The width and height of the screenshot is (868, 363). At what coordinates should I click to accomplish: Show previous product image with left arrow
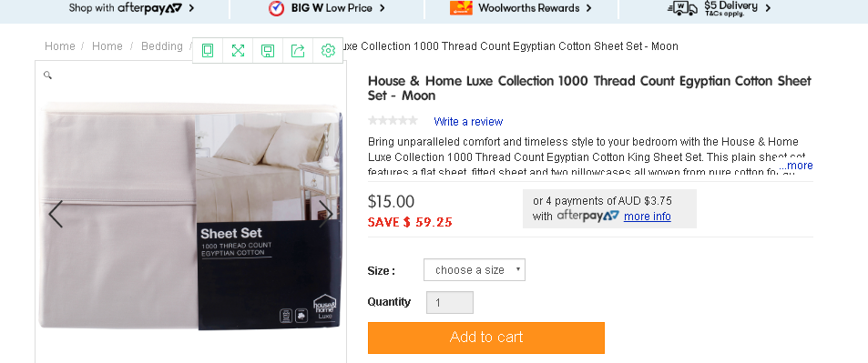click(x=56, y=214)
